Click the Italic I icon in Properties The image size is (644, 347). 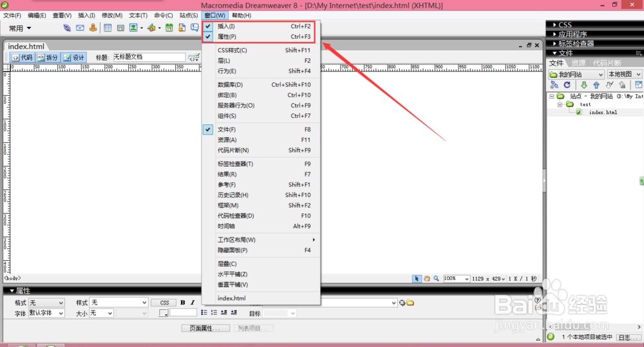pyautogui.click(x=192, y=303)
